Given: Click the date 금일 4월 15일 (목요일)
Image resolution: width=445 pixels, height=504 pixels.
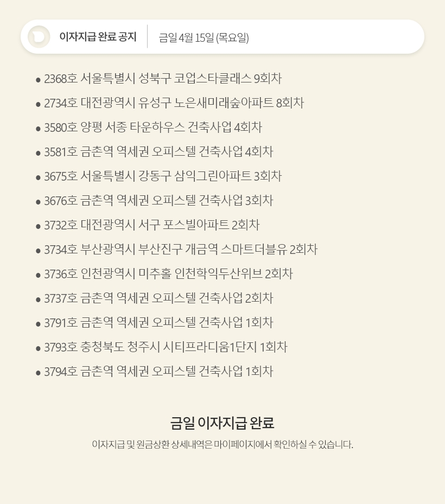Looking at the screenshot, I should point(204,37).
